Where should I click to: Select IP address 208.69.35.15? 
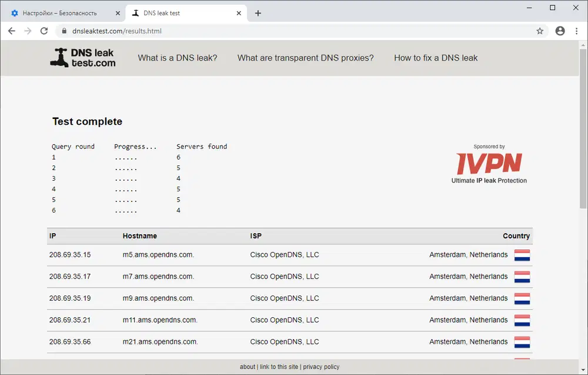pyautogui.click(x=70, y=254)
